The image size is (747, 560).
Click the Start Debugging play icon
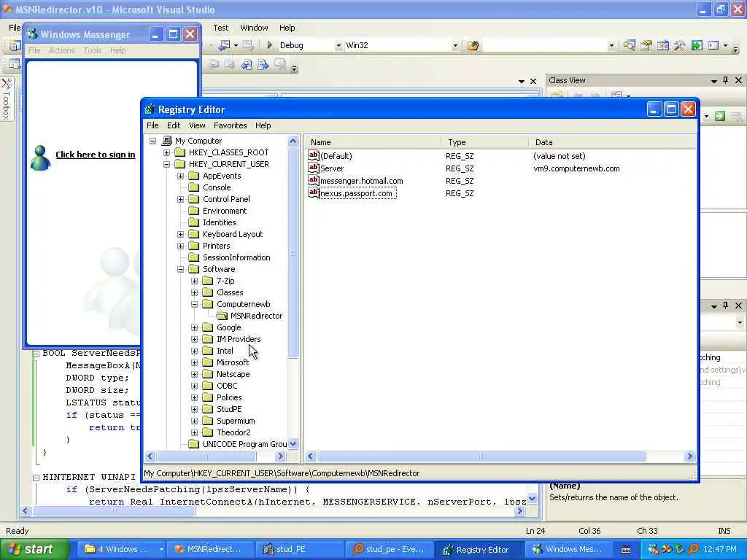pos(270,45)
